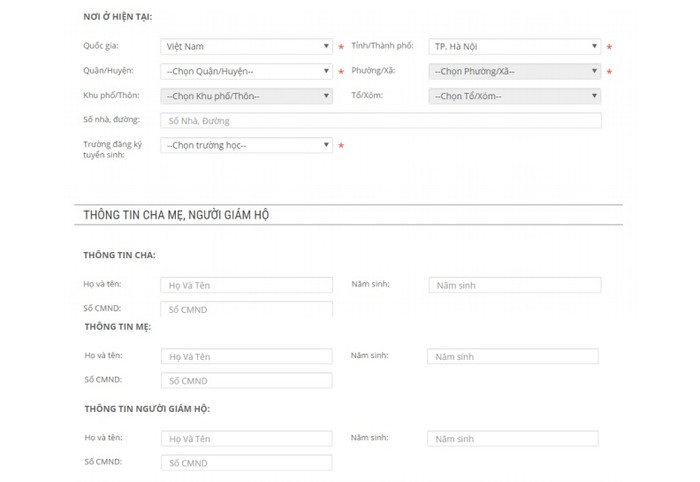The height and width of the screenshot is (482, 700).
Task: Select the father's Số CMND field
Action: tap(246, 309)
